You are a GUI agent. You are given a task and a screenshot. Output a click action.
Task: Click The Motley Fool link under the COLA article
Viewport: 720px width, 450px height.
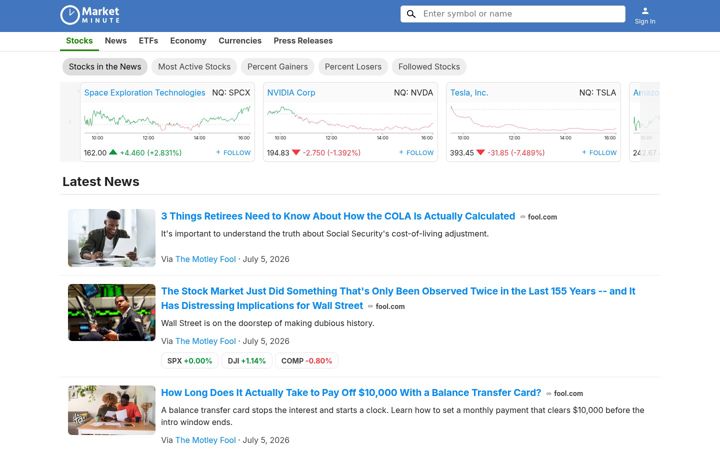pyautogui.click(x=205, y=259)
